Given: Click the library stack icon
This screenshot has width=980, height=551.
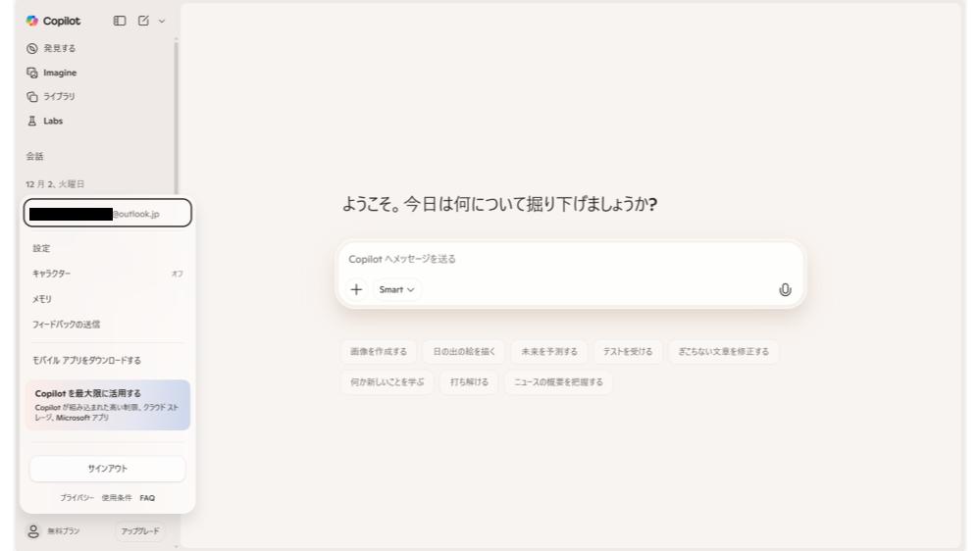Looking at the screenshot, I should click(31, 96).
